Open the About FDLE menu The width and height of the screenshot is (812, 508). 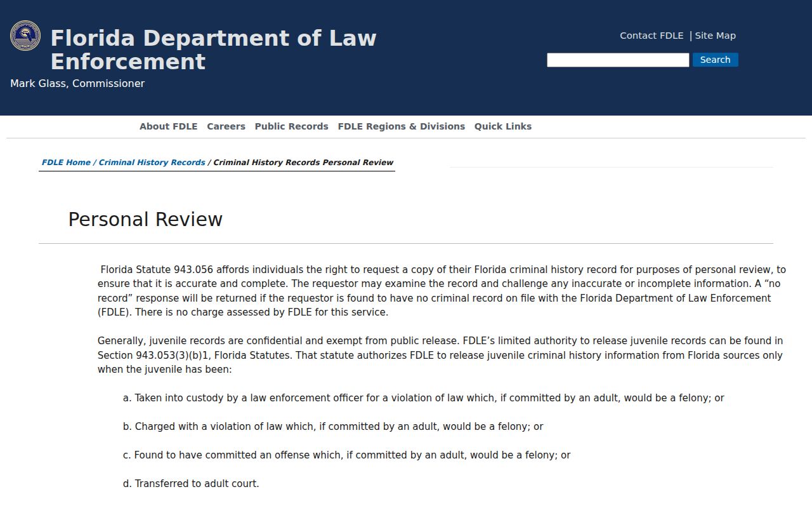coord(169,126)
